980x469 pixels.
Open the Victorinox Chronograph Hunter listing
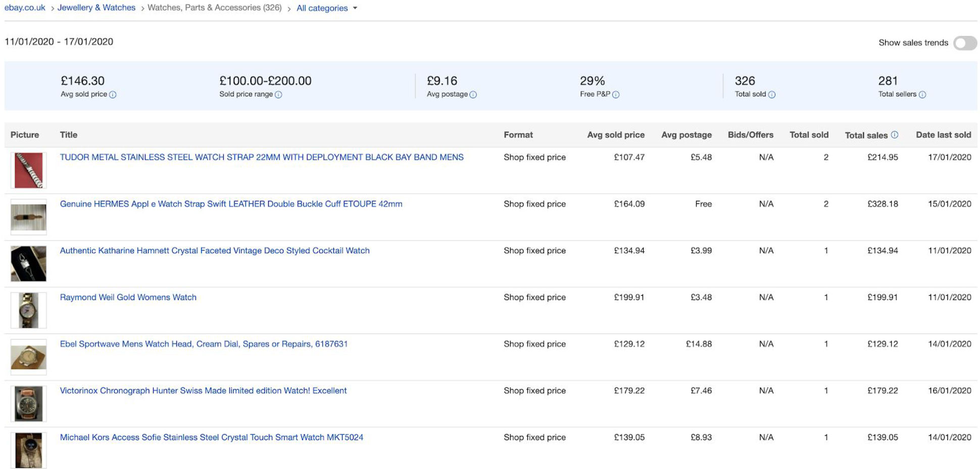point(204,391)
